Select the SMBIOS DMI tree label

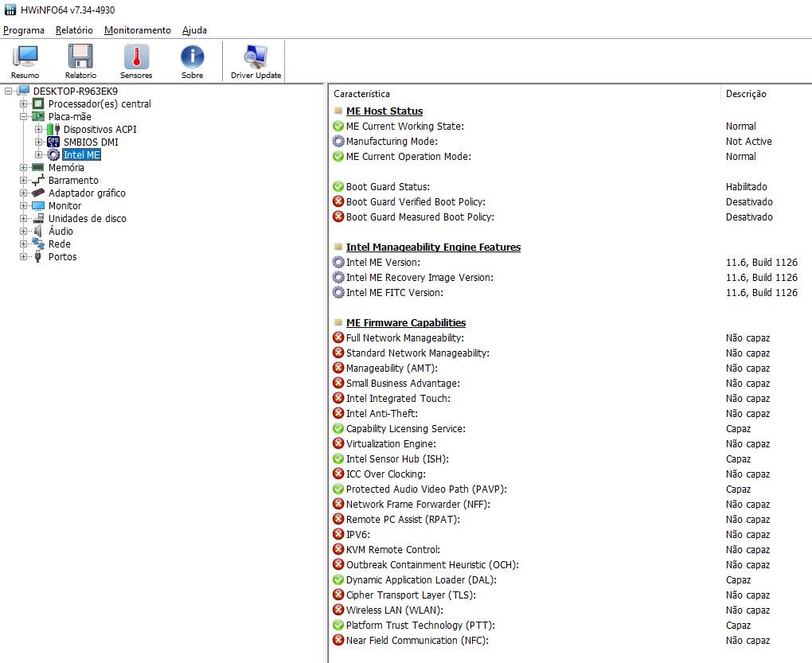(x=91, y=142)
